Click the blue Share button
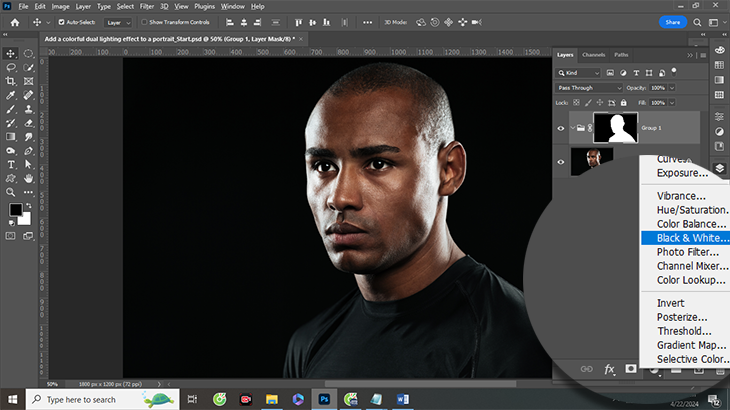 [673, 21]
